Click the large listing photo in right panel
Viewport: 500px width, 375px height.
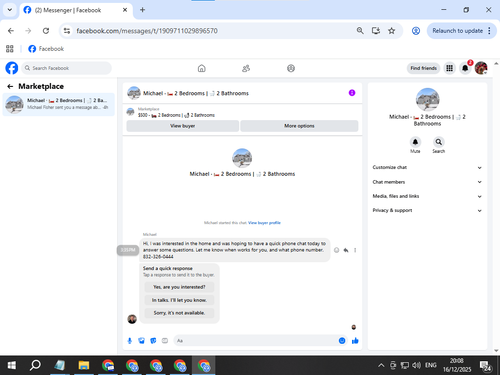click(428, 99)
